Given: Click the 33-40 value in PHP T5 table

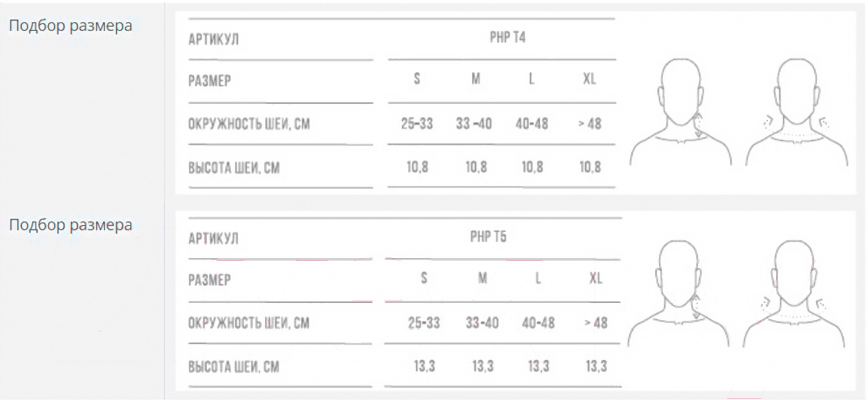Looking at the screenshot, I should coord(482,323).
